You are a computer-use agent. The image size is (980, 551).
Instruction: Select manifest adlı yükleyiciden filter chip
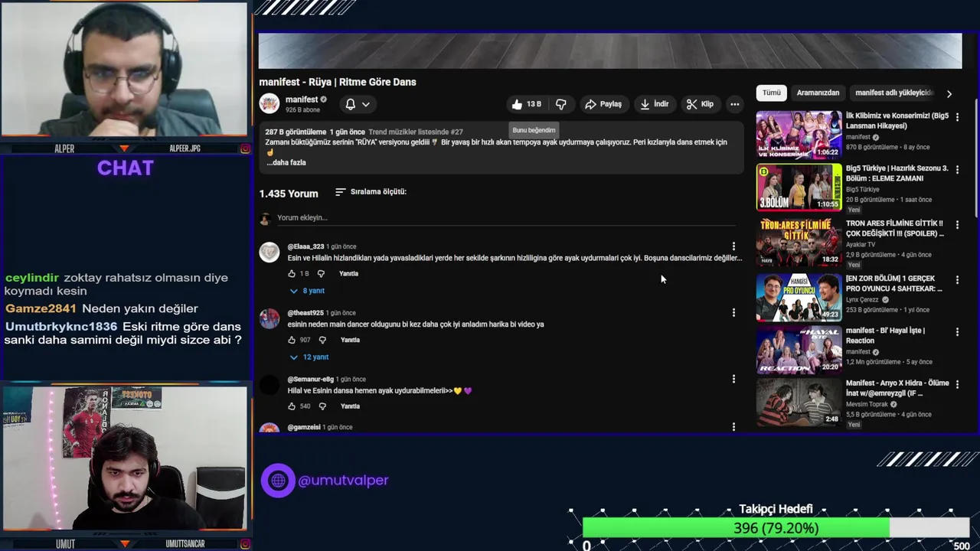tap(893, 93)
